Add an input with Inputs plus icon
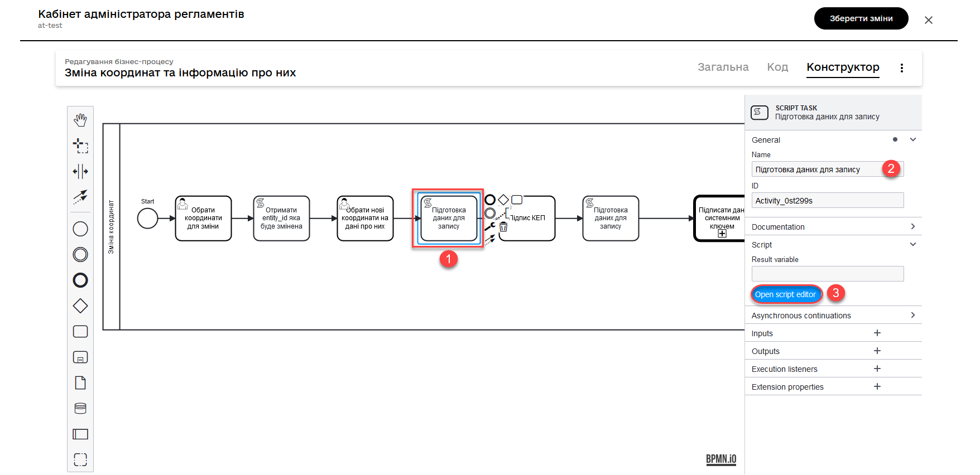 coord(877,333)
